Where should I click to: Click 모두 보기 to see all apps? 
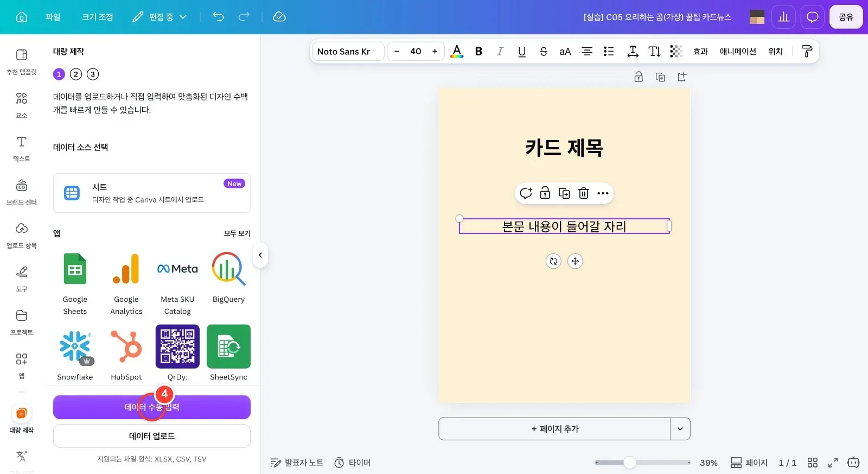(237, 233)
